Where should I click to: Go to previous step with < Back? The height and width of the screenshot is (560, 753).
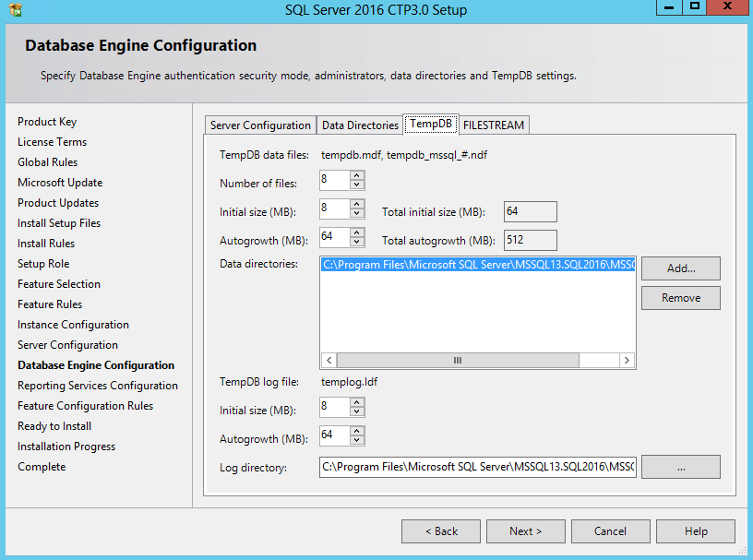coord(440,531)
